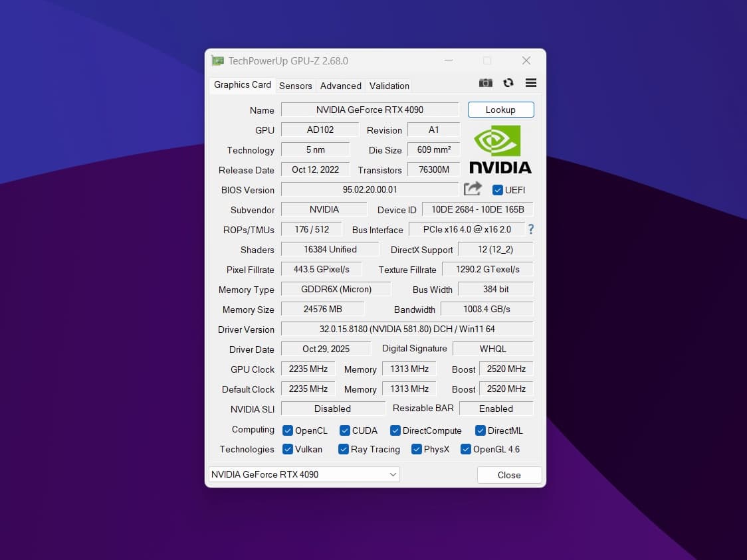Click the Release Date value Oct 12, 2022

tap(316, 169)
